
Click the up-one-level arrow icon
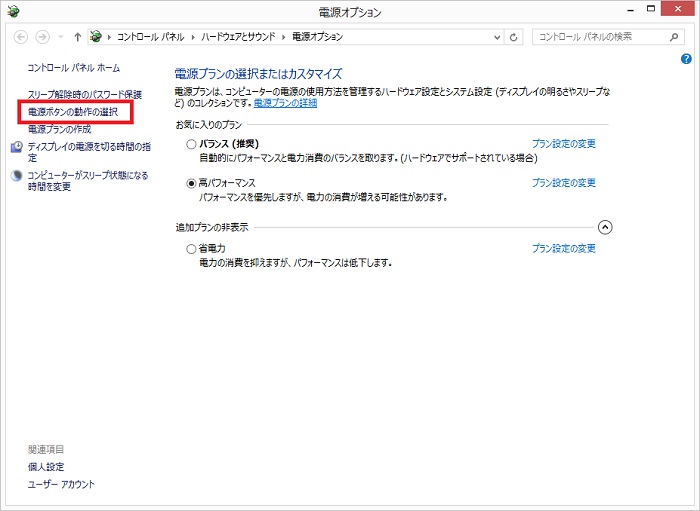tap(78, 37)
